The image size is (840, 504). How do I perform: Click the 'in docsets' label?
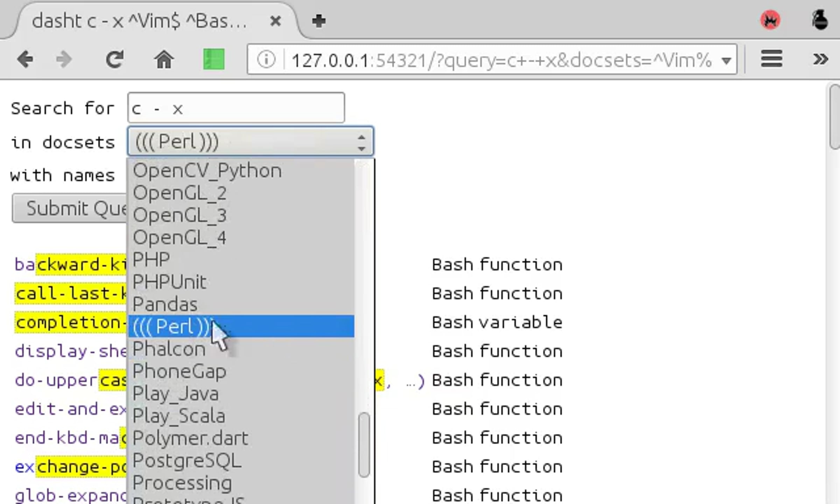63,142
